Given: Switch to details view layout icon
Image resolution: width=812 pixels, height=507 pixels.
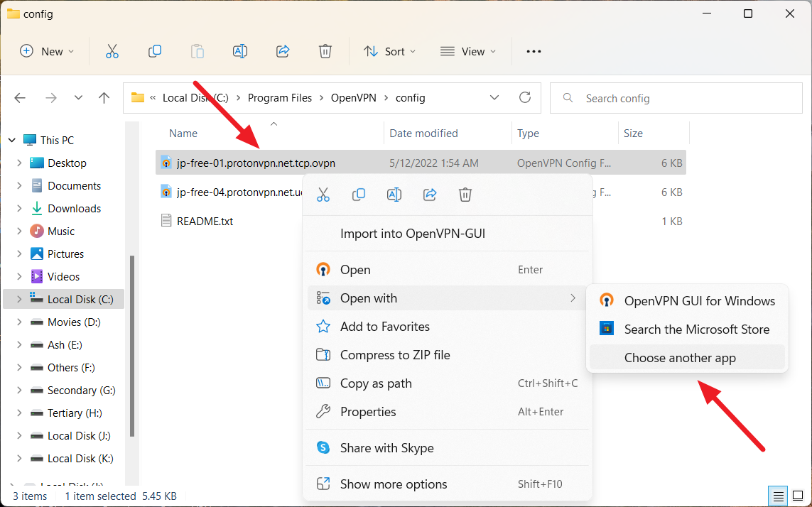Looking at the screenshot, I should (x=779, y=496).
